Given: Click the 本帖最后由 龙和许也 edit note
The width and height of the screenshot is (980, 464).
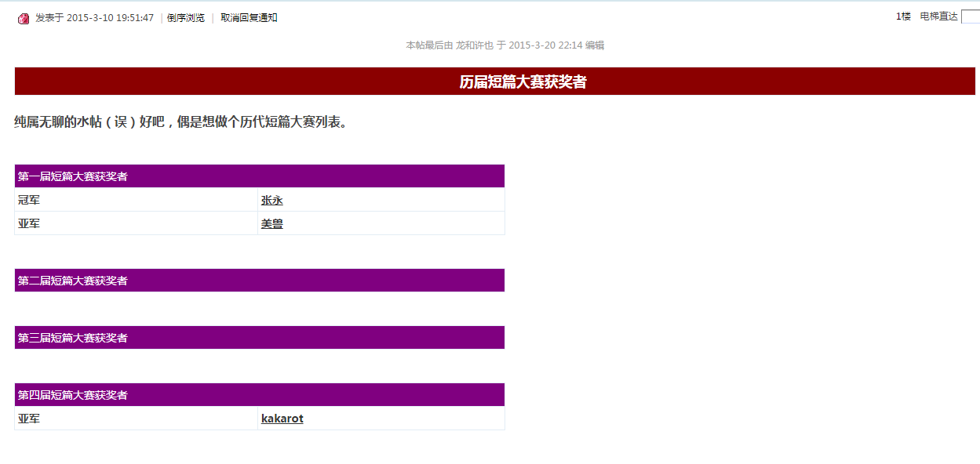Looking at the screenshot, I should click(505, 45).
